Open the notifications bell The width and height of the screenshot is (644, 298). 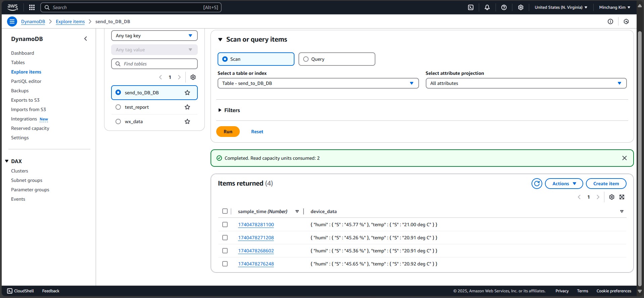click(487, 7)
